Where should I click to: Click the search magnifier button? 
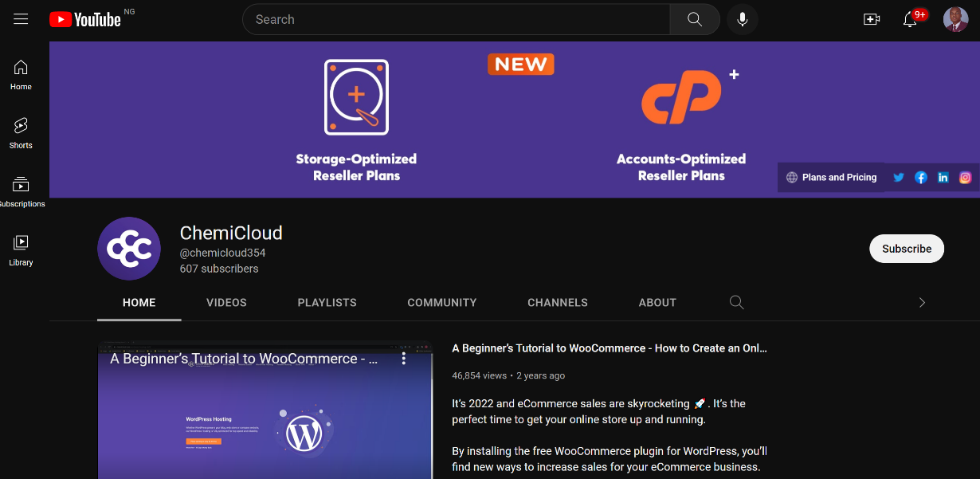695,19
